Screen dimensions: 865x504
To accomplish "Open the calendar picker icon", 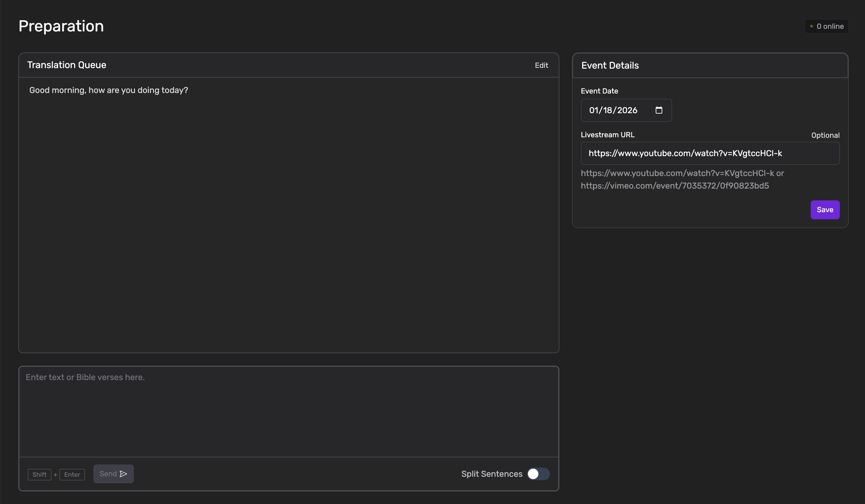I will (658, 110).
